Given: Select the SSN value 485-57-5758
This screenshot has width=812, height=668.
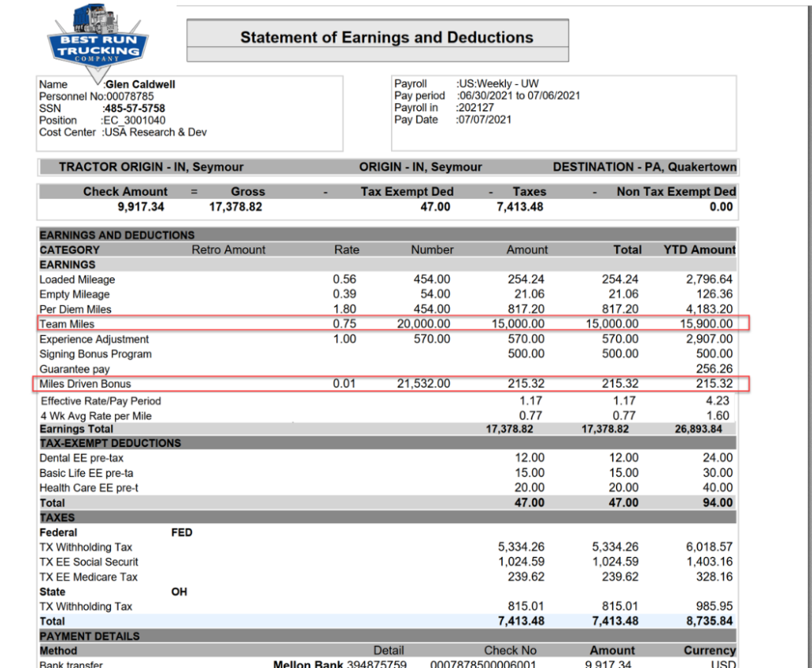Looking at the screenshot, I should (x=135, y=108).
